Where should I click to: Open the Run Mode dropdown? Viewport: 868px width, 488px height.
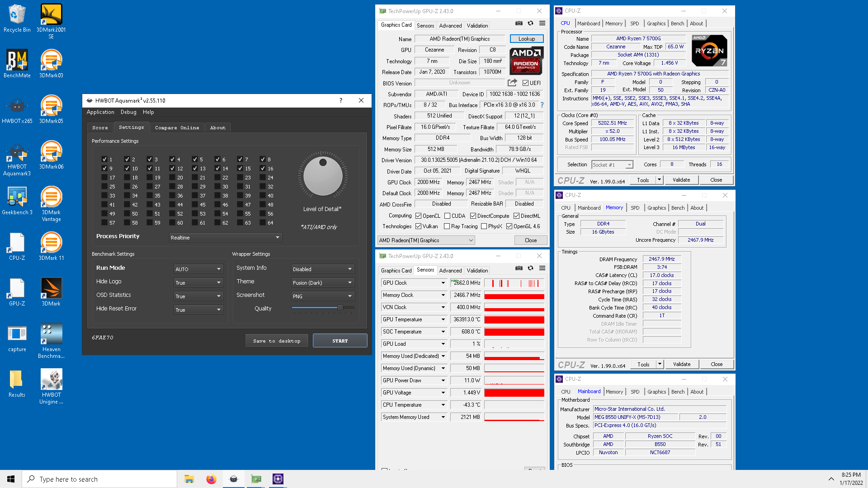198,269
